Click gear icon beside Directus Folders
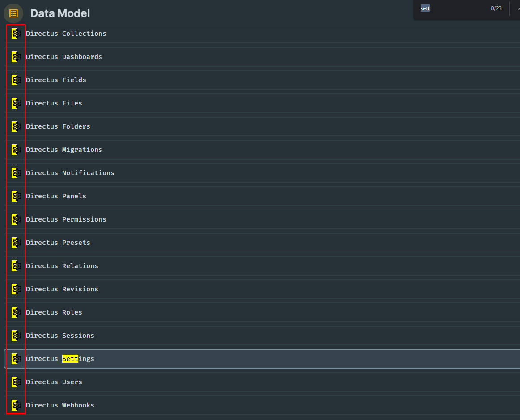This screenshot has height=420, width=520. [16, 126]
